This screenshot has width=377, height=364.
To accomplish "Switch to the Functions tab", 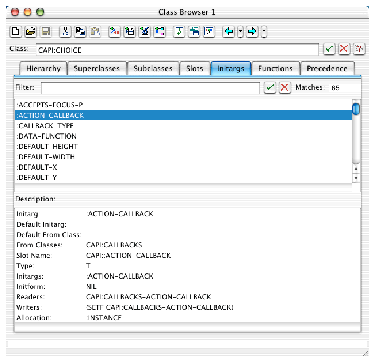I will (276, 69).
